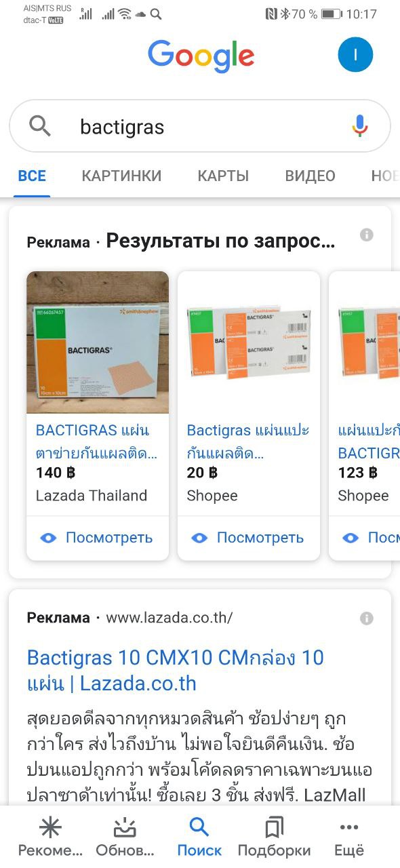This screenshot has width=400, height=868.
Task: Tap the microphone voice search icon
Action: click(360, 126)
